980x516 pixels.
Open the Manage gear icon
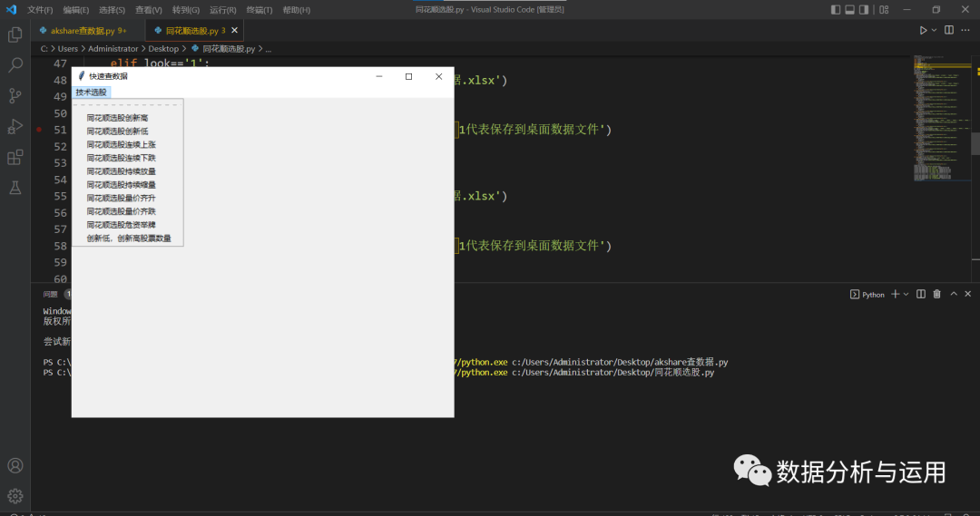click(x=15, y=496)
